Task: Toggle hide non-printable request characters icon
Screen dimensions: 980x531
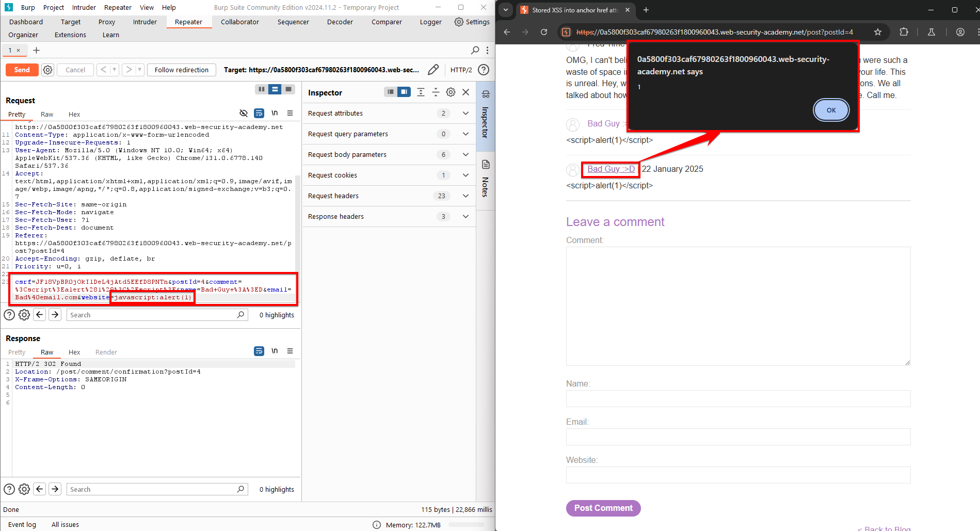Action: pyautogui.click(x=244, y=113)
